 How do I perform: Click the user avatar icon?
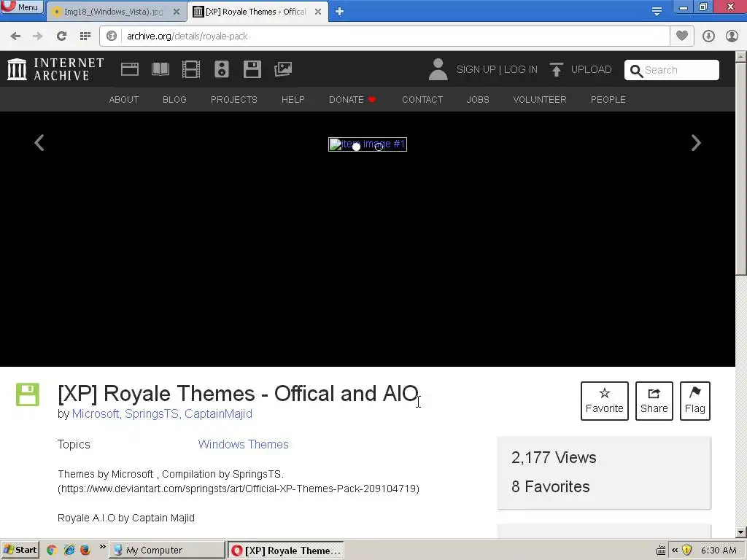click(x=438, y=69)
